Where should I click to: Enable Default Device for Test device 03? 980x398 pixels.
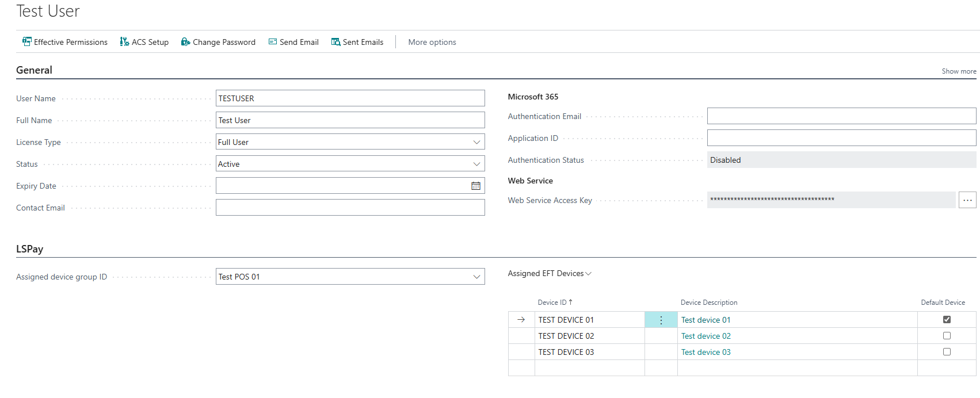947,352
